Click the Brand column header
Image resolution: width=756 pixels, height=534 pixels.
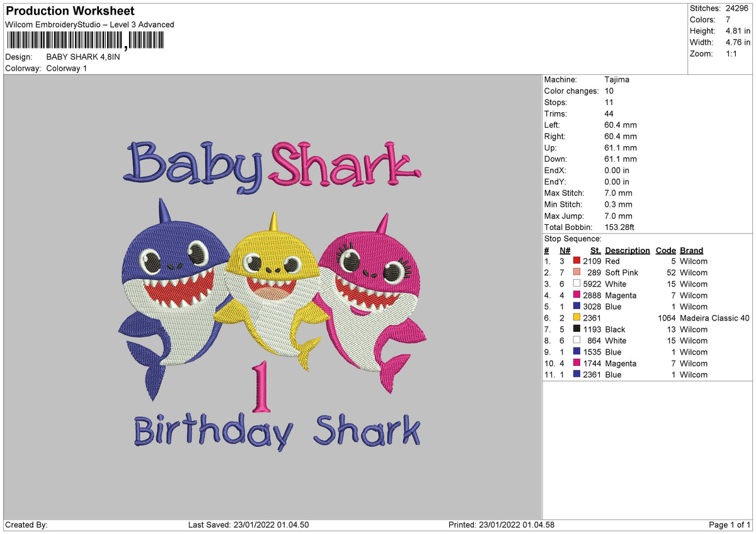pyautogui.click(x=690, y=250)
